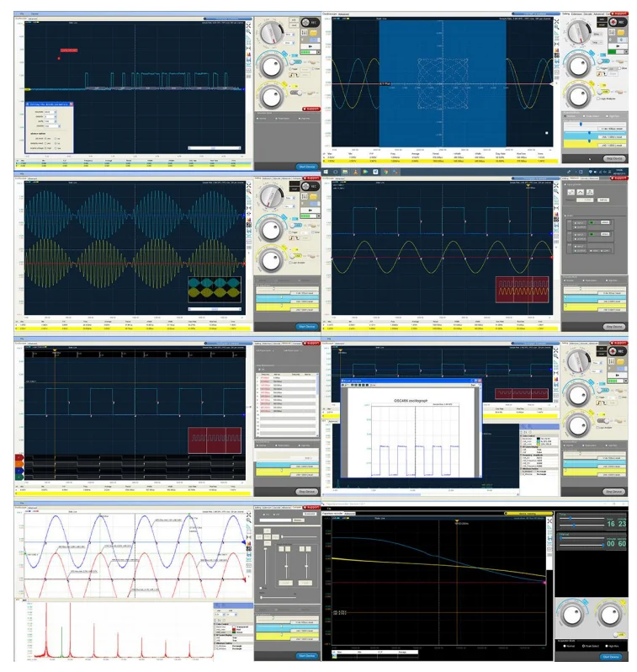Click the play arrow button in X-Y plot panel
Image resolution: width=637 pixels, height=672 pixels.
click(618, 46)
